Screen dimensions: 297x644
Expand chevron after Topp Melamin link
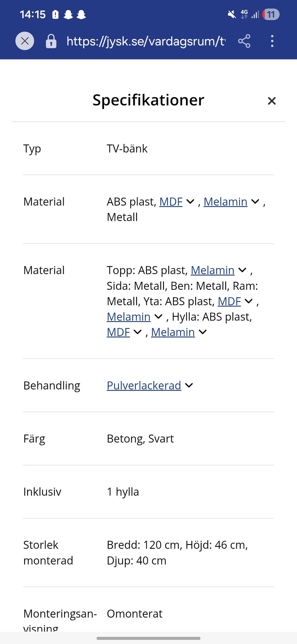coord(242,270)
